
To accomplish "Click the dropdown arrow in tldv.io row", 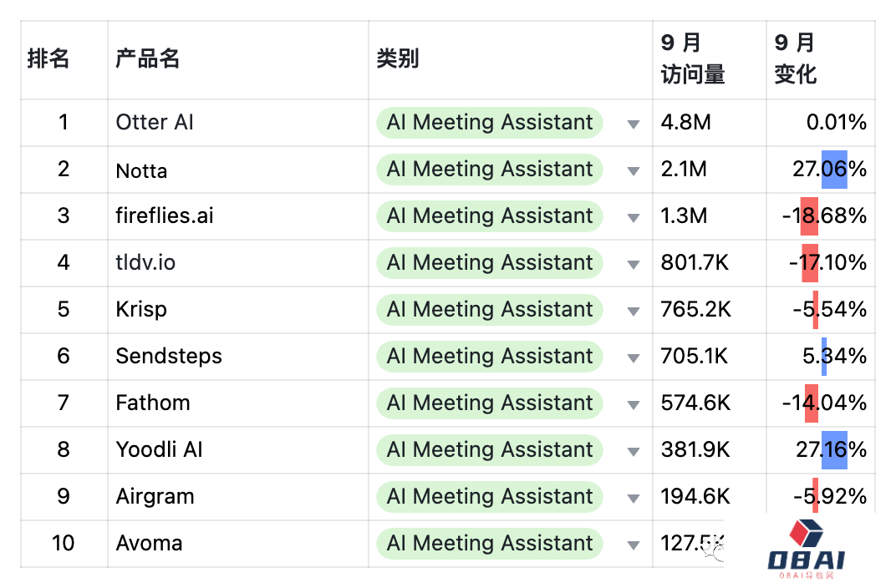I will [633, 264].
